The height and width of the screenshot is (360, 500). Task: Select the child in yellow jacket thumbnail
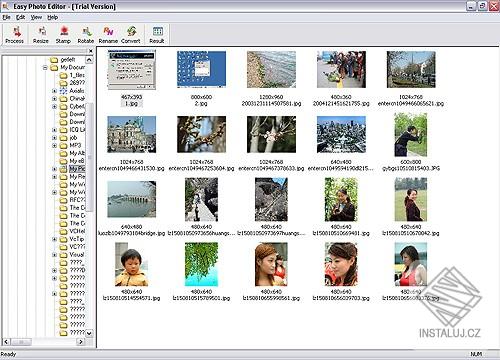point(131,264)
